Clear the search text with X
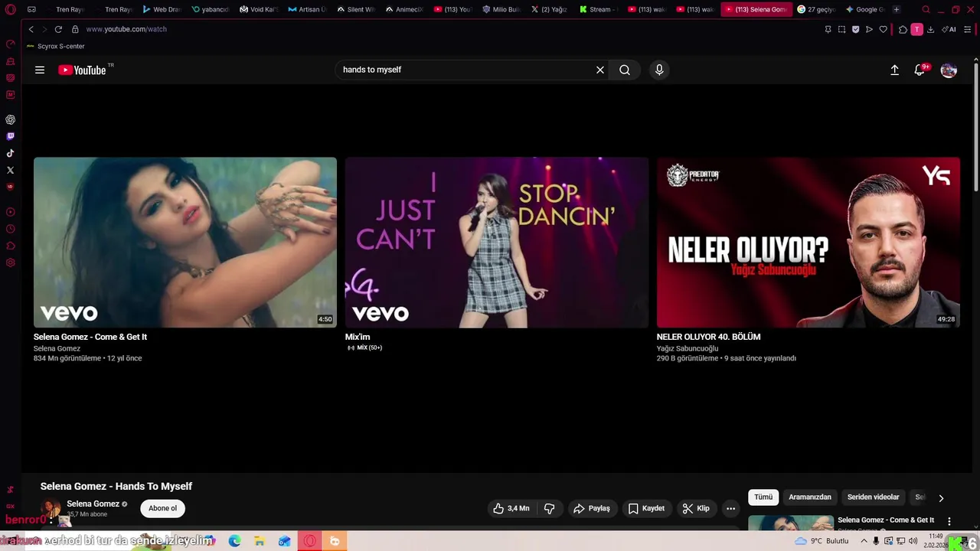The image size is (980, 551). (x=600, y=70)
